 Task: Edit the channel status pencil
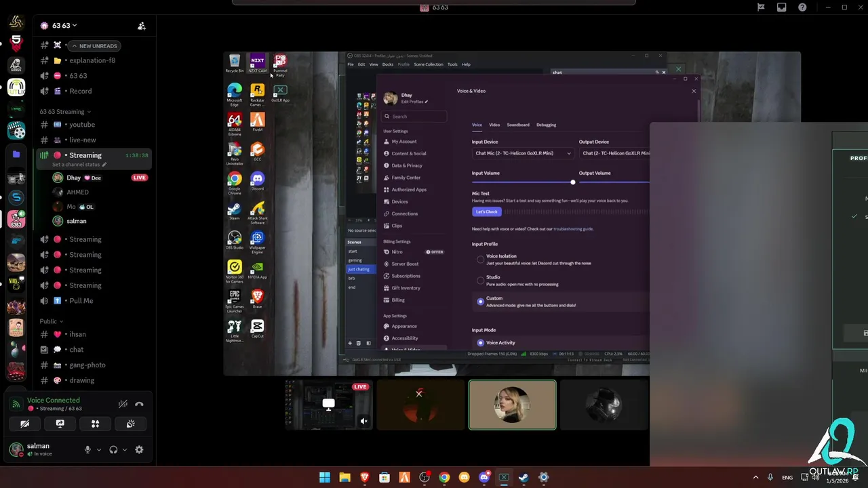coord(104,165)
